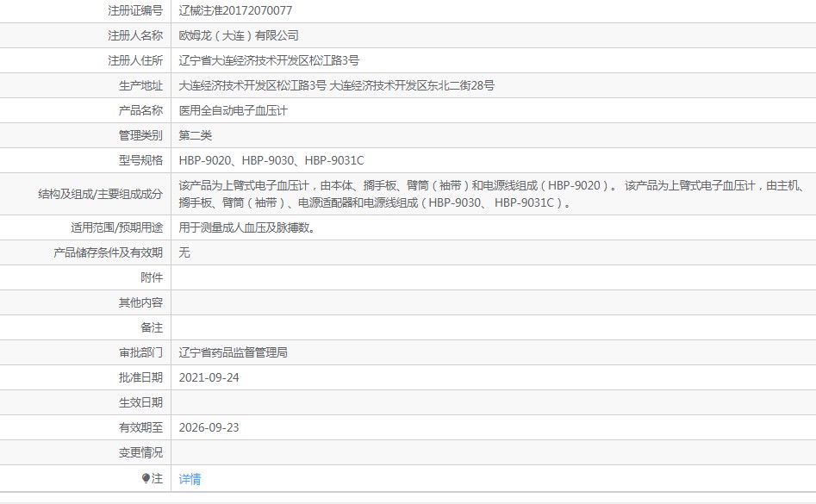Click the 适用范围/预期用途 label
The height and width of the screenshot is (504, 816).
(116, 227)
